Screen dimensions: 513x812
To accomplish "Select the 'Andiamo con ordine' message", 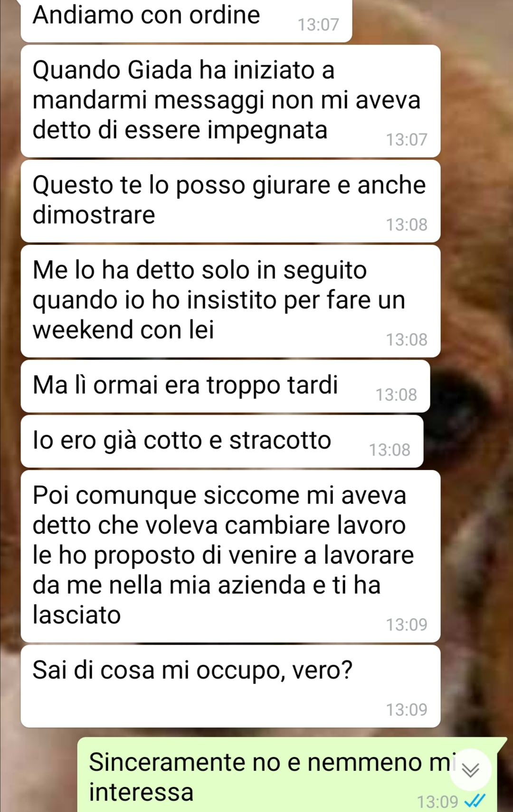I will point(186,20).
